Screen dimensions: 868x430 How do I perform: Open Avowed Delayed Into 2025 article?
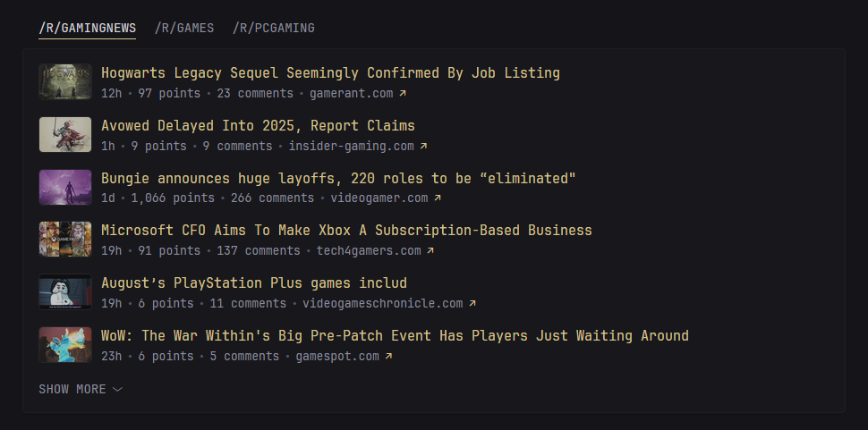tap(258, 126)
